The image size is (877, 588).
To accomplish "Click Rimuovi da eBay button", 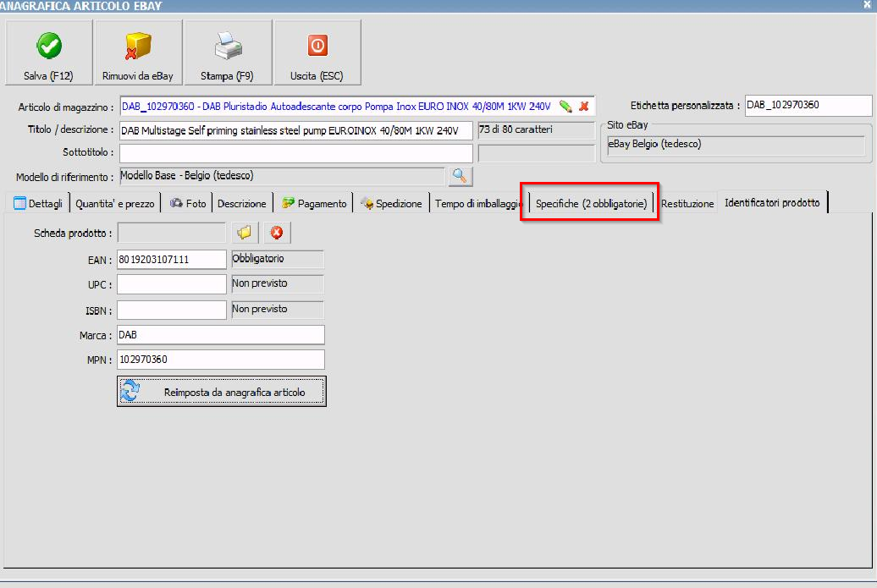I will [138, 52].
